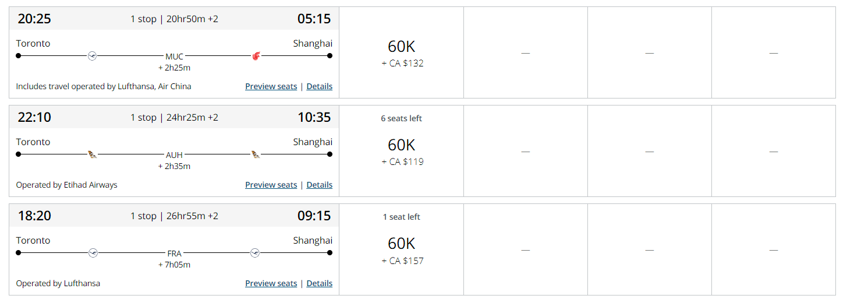Click the FRA layover stop label
This screenshot has height=299, width=868.
pyautogui.click(x=175, y=254)
